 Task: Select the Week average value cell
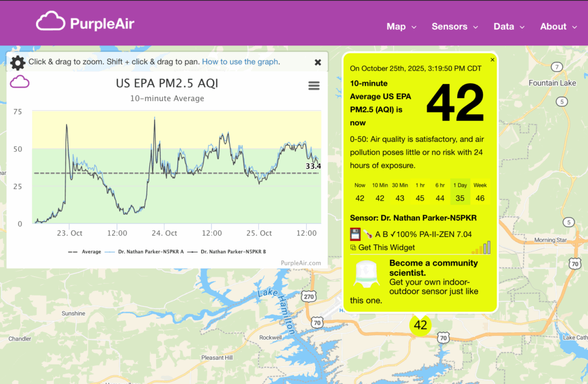(480, 198)
